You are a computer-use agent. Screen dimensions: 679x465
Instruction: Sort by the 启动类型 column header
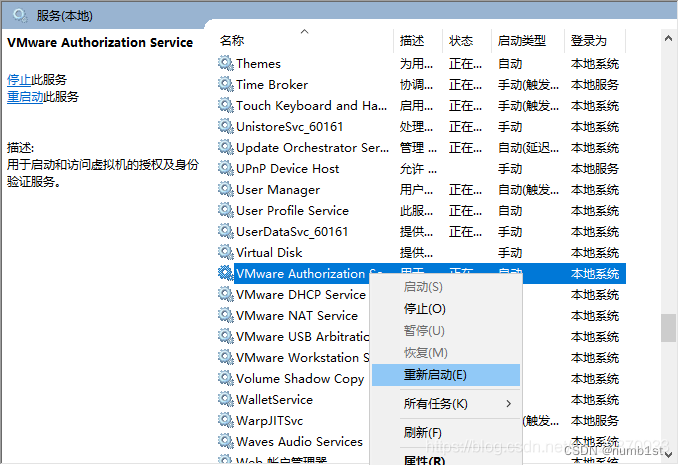coord(528,41)
